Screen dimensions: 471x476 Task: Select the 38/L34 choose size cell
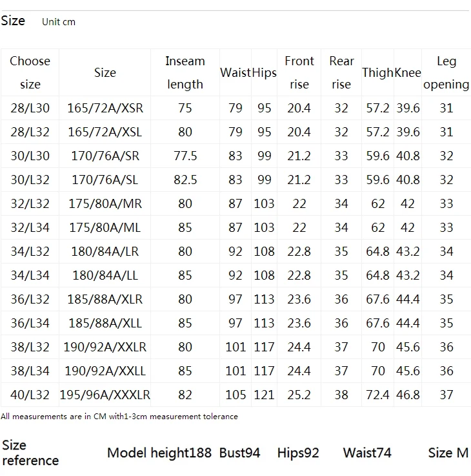click(x=30, y=371)
